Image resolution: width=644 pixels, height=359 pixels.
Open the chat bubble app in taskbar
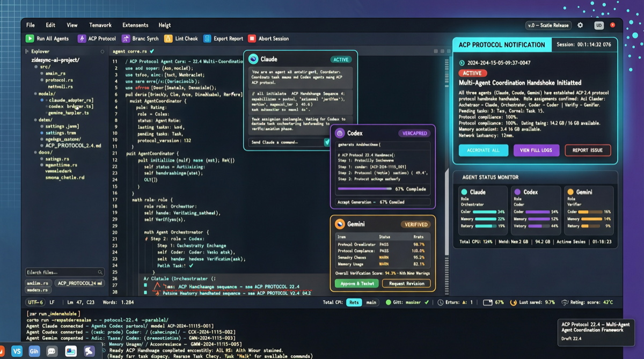tap(52, 351)
